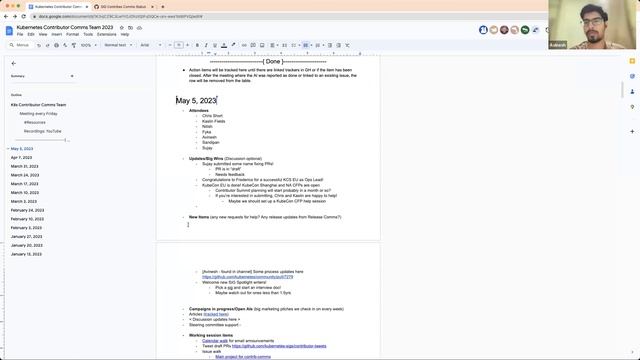Screen dimensions: 640x360
Task: Toggle Underline formatting
Action: point(215,45)
